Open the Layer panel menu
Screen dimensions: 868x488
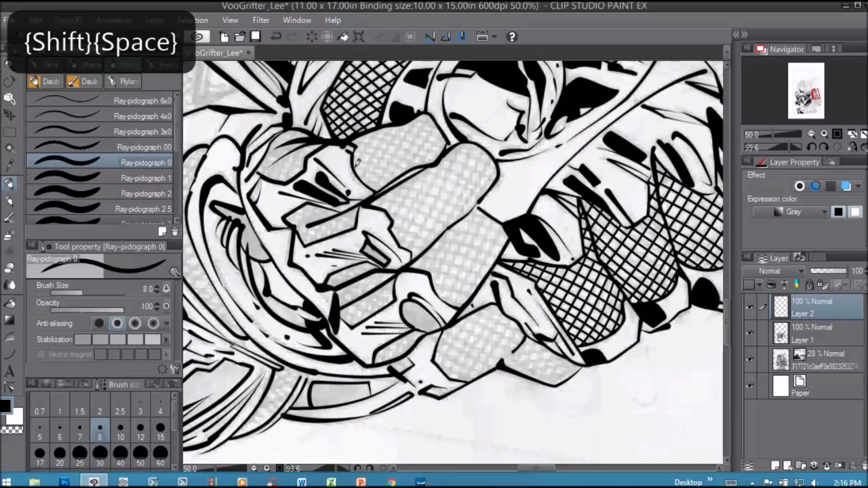(747, 257)
